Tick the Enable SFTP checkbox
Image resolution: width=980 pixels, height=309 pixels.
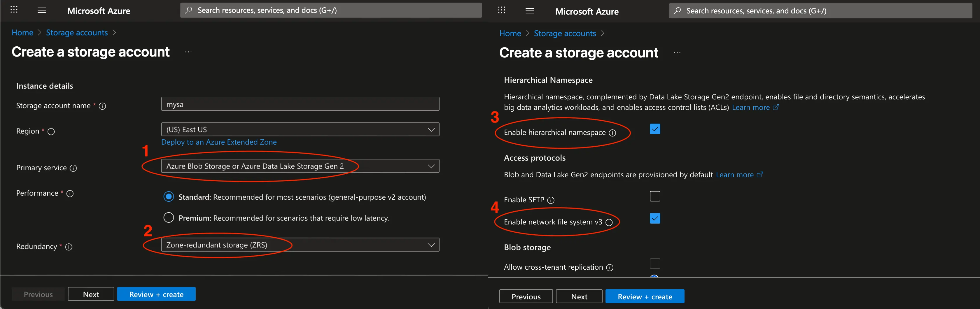tap(655, 196)
